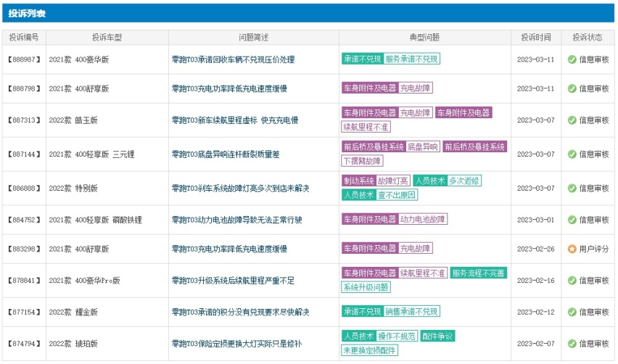The image size is (618, 364).
Task: Click the 动力电池故障 tag
Action: coord(422,219)
